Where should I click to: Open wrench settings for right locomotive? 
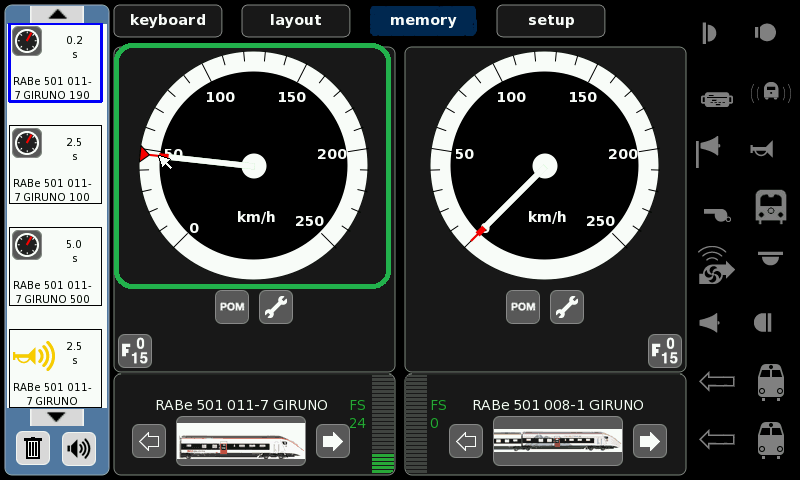567,307
